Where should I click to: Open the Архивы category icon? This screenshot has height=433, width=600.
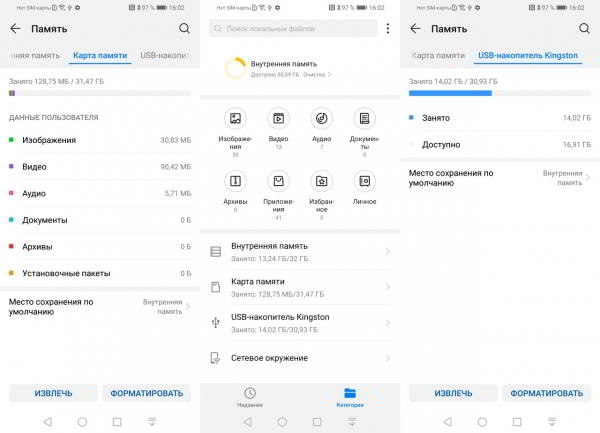(x=235, y=182)
